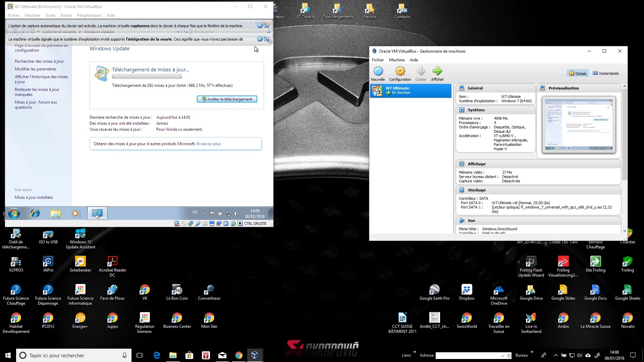Image resolution: width=644 pixels, height=362 pixels.
Task: Open the Adresse toolbar dropdown arrow
Action: point(502,356)
